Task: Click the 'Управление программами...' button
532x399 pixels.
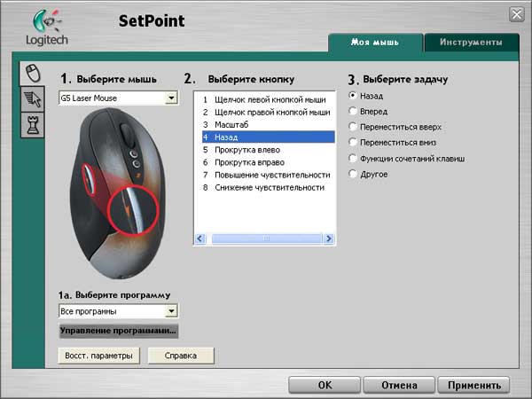Action: [x=118, y=331]
